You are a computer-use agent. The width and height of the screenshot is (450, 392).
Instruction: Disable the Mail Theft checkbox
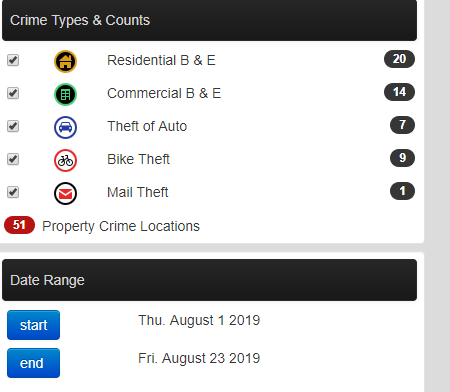(13, 192)
